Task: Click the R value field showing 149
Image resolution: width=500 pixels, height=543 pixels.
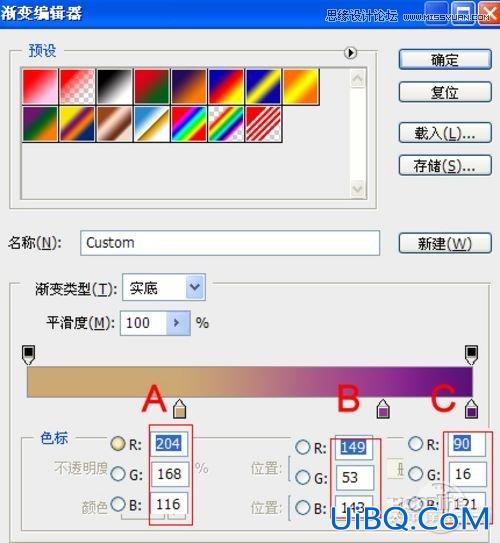Action: [x=355, y=447]
